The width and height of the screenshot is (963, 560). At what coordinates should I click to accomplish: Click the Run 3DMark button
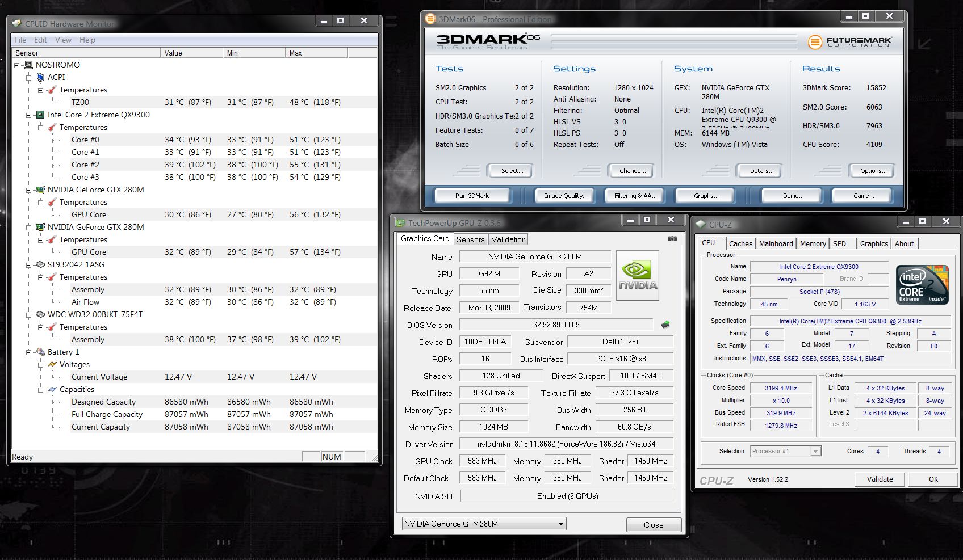[x=472, y=196]
